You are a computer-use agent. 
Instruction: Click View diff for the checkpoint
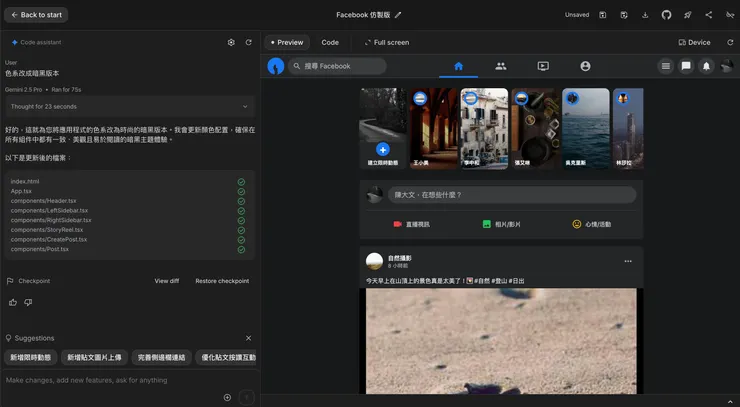point(167,281)
